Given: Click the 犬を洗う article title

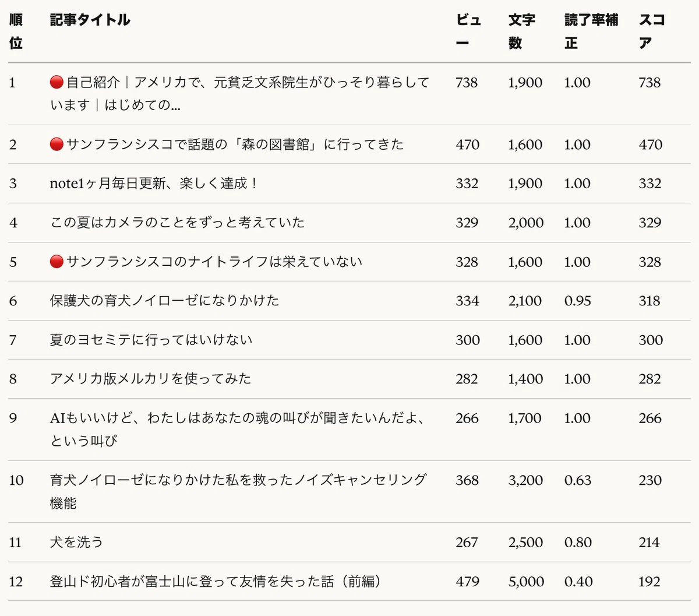Looking at the screenshot, I should 76,542.
